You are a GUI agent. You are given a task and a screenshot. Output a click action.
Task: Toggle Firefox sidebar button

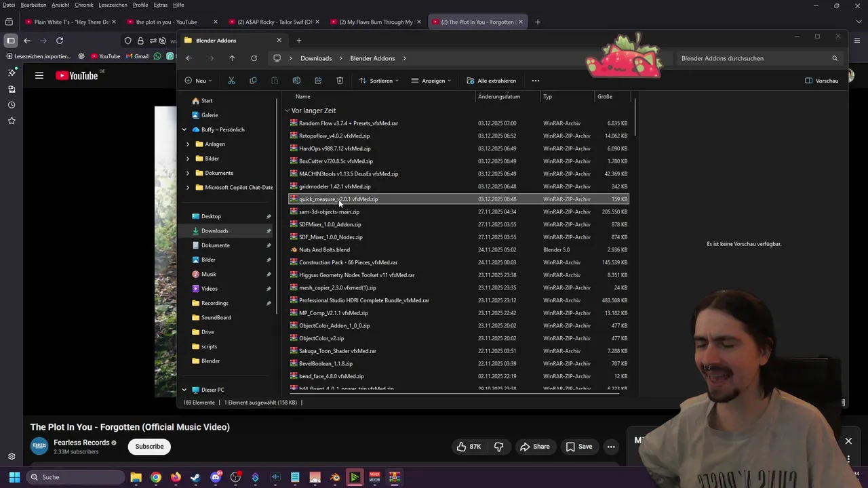[11, 41]
